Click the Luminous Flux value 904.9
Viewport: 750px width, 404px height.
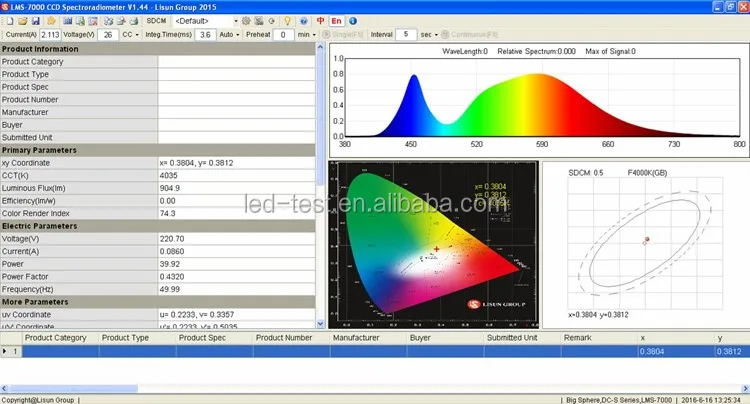click(170, 188)
